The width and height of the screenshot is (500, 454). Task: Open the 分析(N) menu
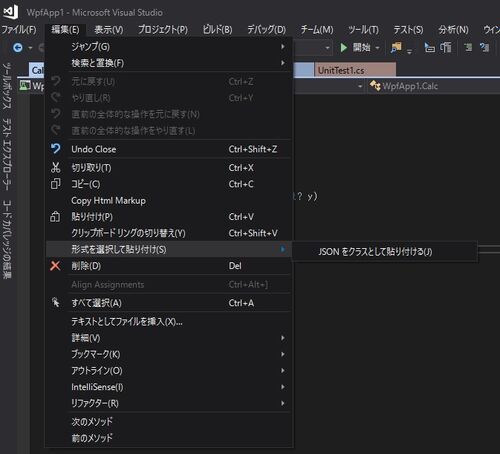coord(453,30)
